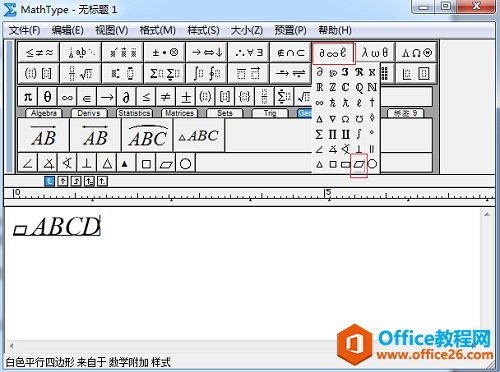Open the uppercase Greek palette (Λ Ω)
Screen dimensions: 500x372
[417, 52]
